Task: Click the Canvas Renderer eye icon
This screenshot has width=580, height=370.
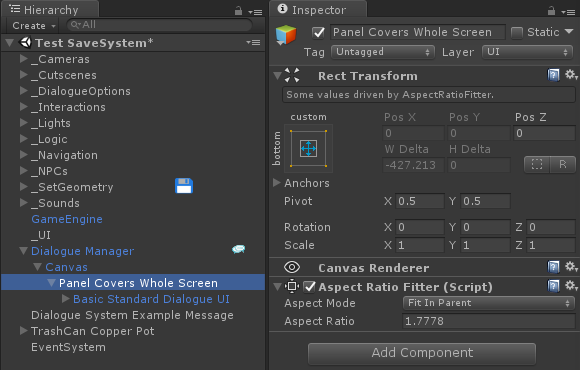Action: point(292,267)
